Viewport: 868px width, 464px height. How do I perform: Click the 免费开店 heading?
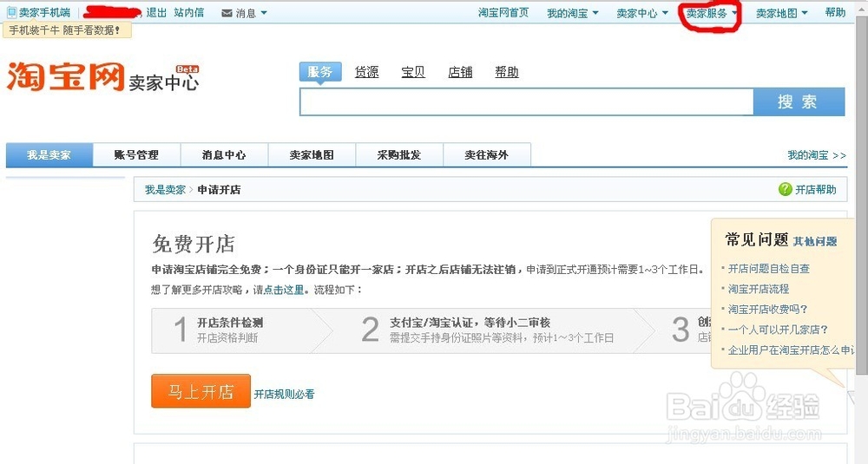[x=194, y=244]
